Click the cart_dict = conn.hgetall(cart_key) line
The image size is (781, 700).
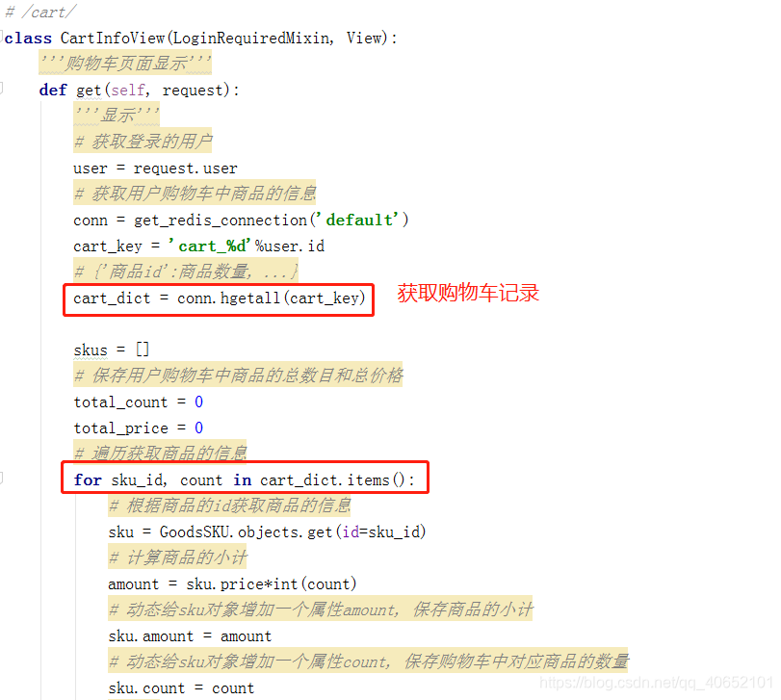click(220, 298)
